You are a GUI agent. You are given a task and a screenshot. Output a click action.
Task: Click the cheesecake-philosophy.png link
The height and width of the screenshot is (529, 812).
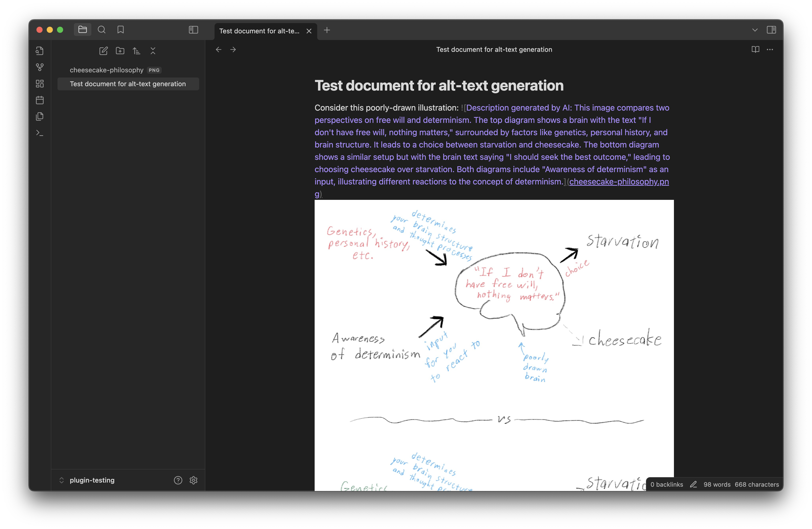[618, 182]
